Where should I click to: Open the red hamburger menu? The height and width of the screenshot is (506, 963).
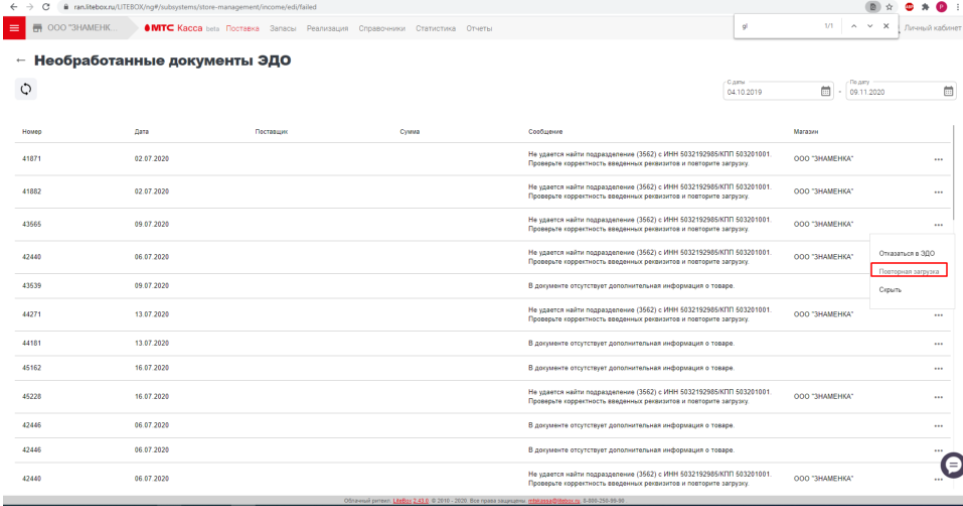[x=15, y=27]
